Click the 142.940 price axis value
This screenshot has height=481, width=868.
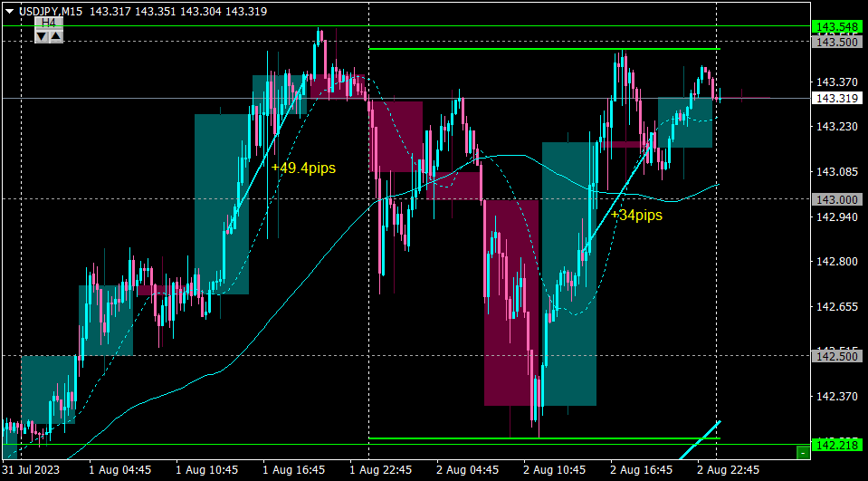click(837, 216)
